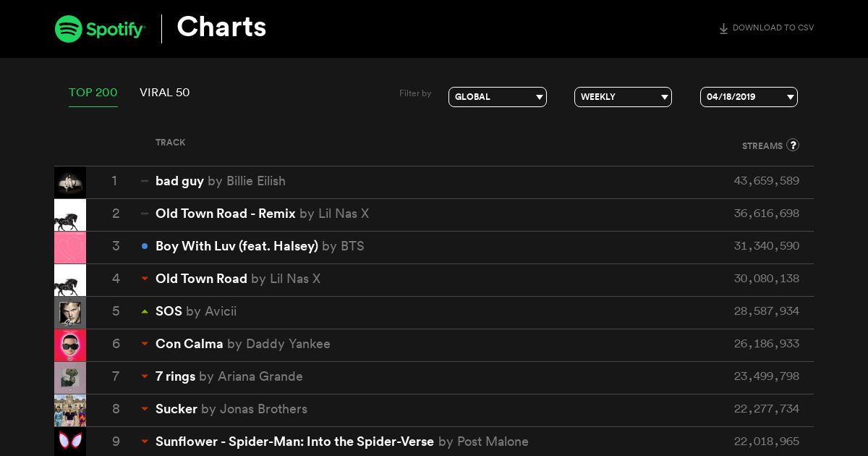The width and height of the screenshot is (868, 456).
Task: Open the Sunflower Spider-Man track link
Action: click(294, 442)
